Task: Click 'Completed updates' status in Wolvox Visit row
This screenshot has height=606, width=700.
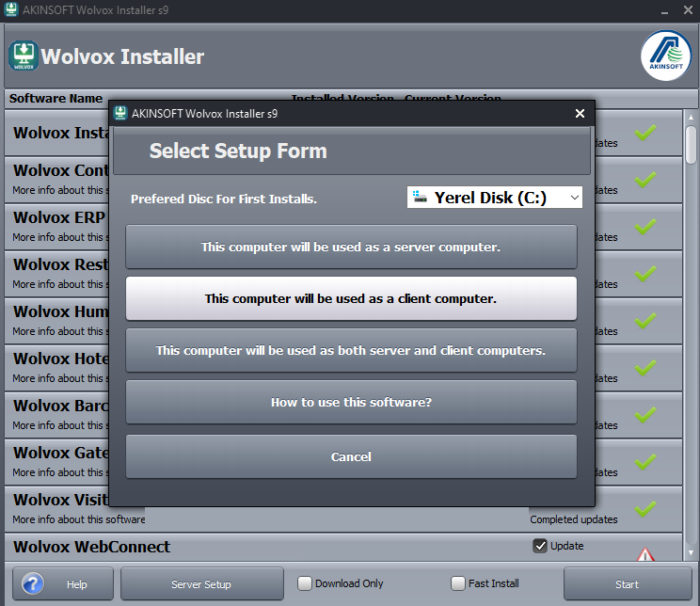Action: click(574, 519)
